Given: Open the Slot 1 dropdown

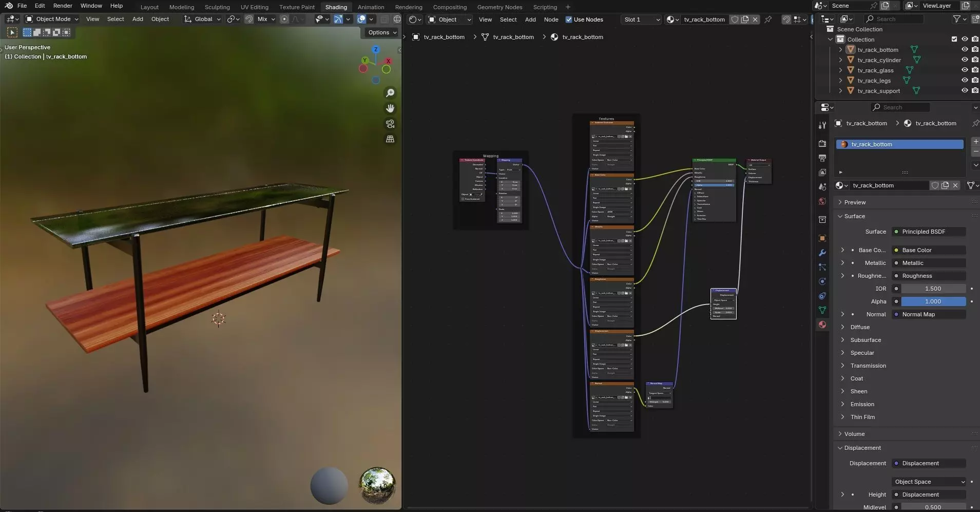Looking at the screenshot, I should tap(641, 20).
